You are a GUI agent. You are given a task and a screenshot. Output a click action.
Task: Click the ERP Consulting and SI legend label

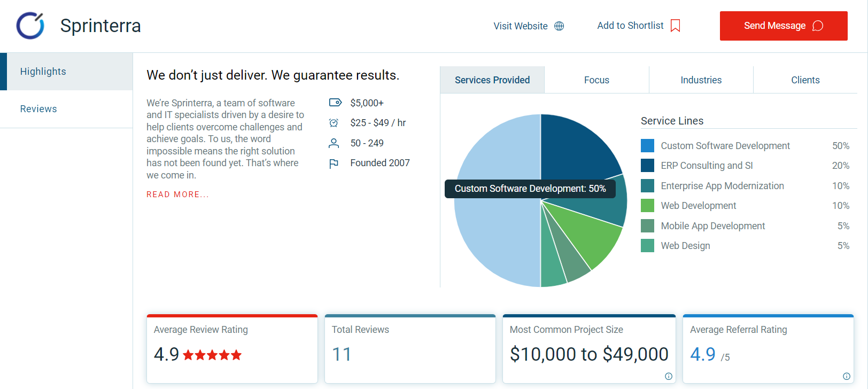pos(707,166)
